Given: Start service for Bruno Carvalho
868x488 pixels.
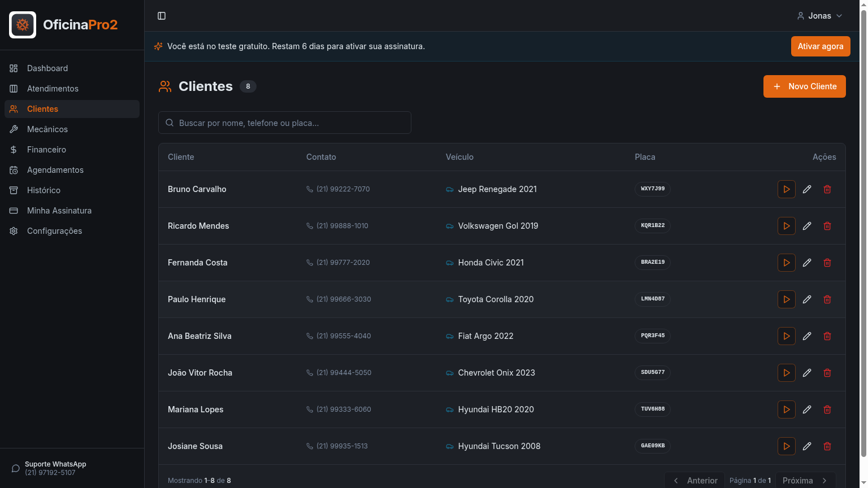Looking at the screenshot, I should [787, 189].
